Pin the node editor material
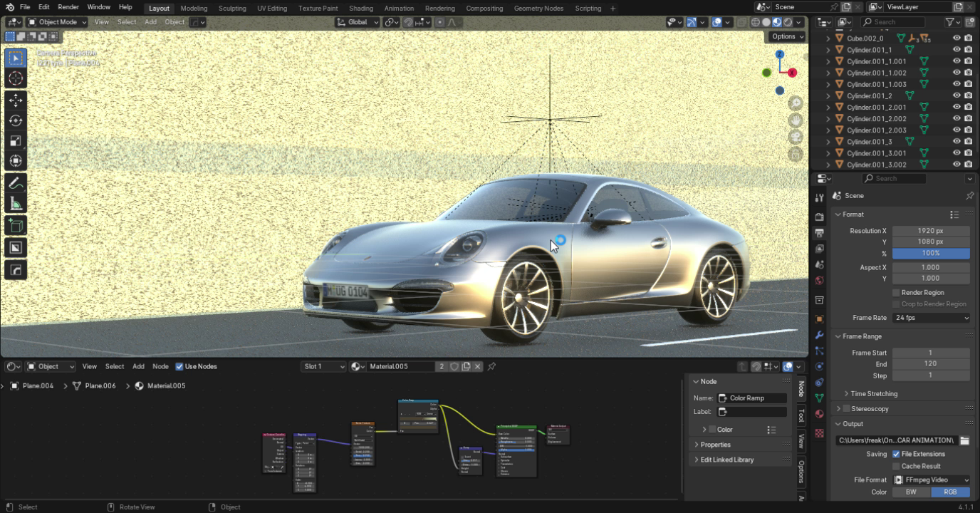The width and height of the screenshot is (980, 513). point(491,366)
